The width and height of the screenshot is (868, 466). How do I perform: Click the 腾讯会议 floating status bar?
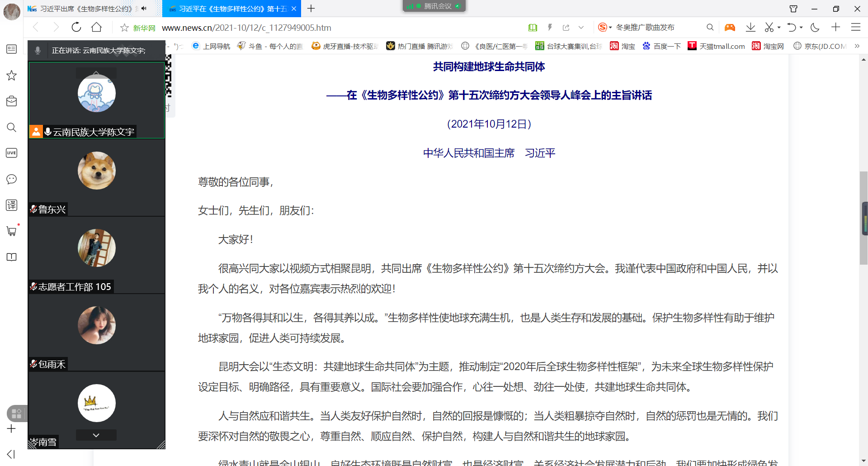pos(434,6)
